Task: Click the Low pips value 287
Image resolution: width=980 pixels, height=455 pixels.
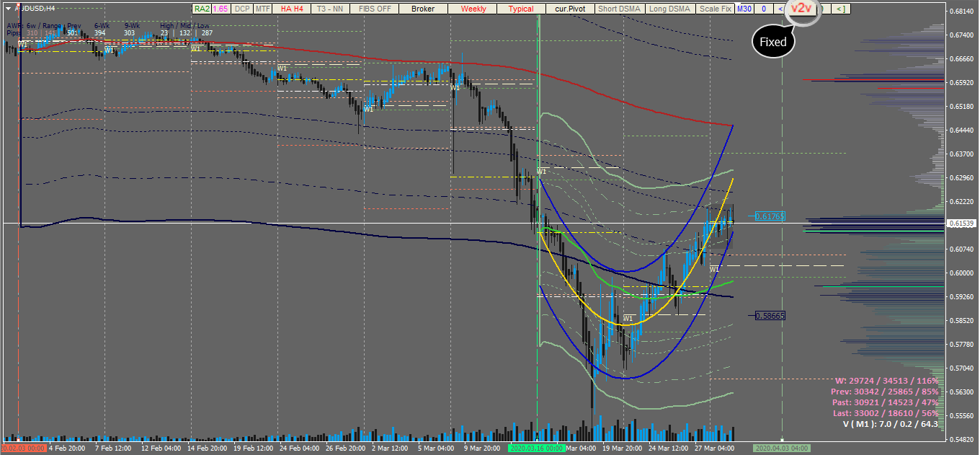Action: [207, 33]
